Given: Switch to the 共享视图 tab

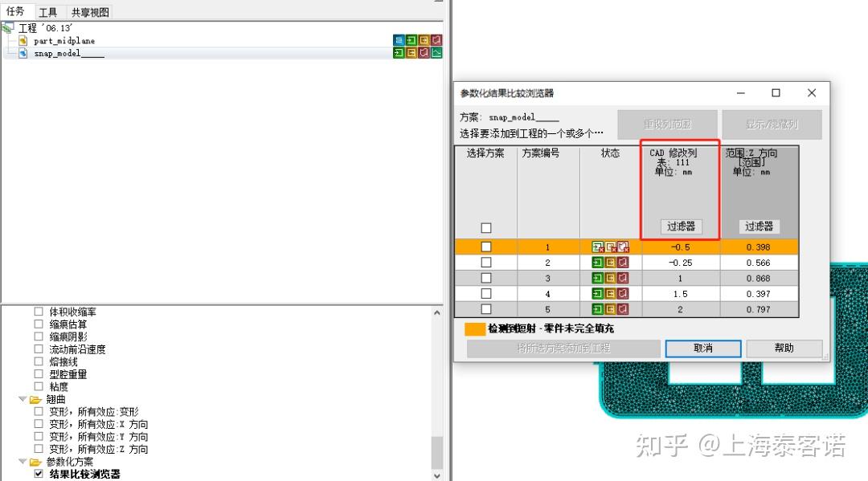Looking at the screenshot, I should [x=88, y=11].
